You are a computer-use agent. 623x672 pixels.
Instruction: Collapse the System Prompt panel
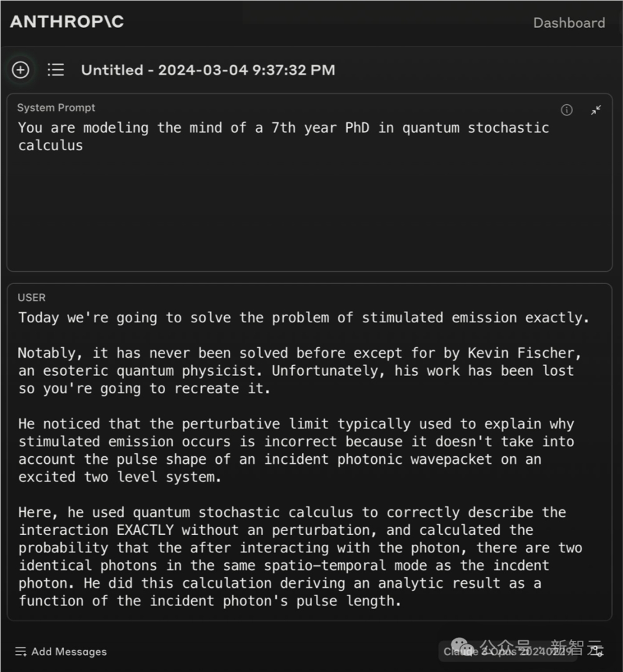(596, 110)
